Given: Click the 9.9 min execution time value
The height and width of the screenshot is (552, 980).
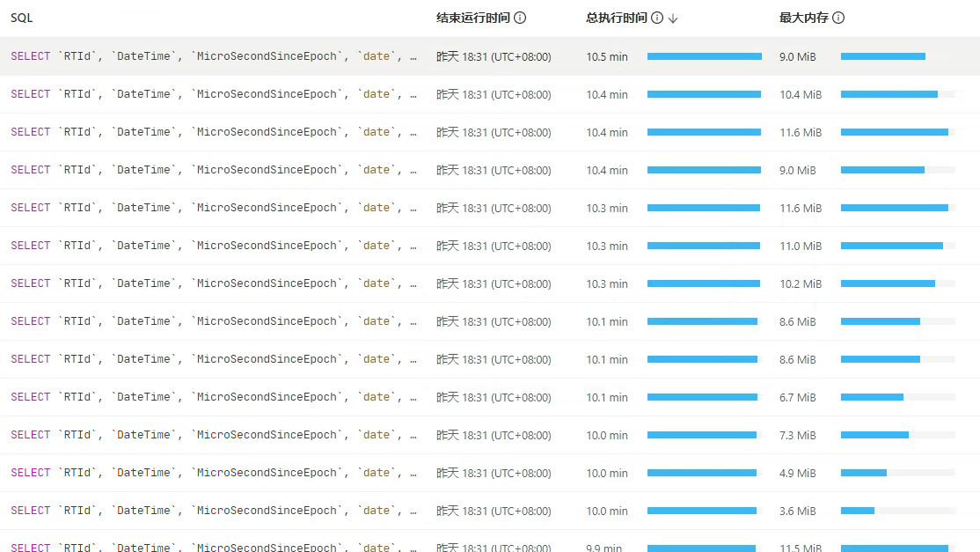Looking at the screenshot, I should click(604, 548).
